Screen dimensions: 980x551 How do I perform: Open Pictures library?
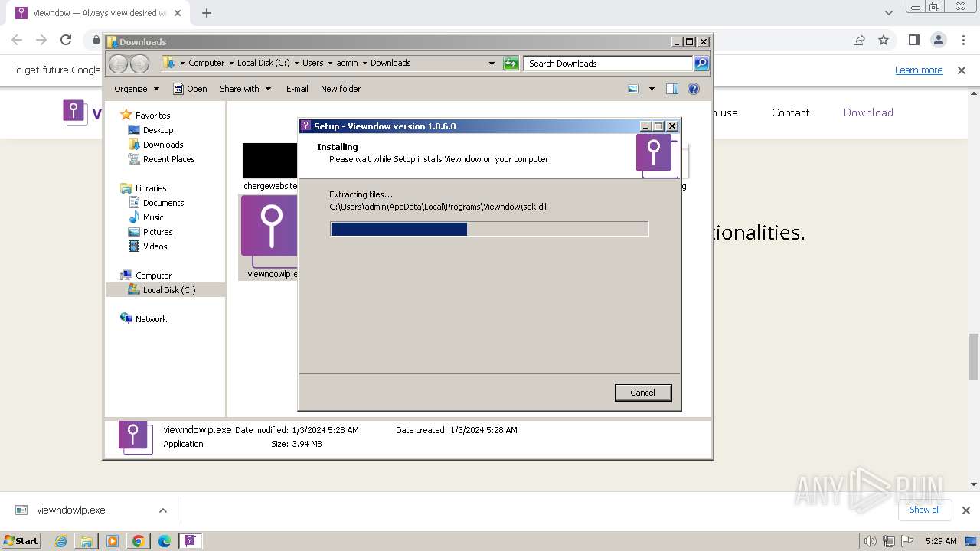[x=158, y=232]
